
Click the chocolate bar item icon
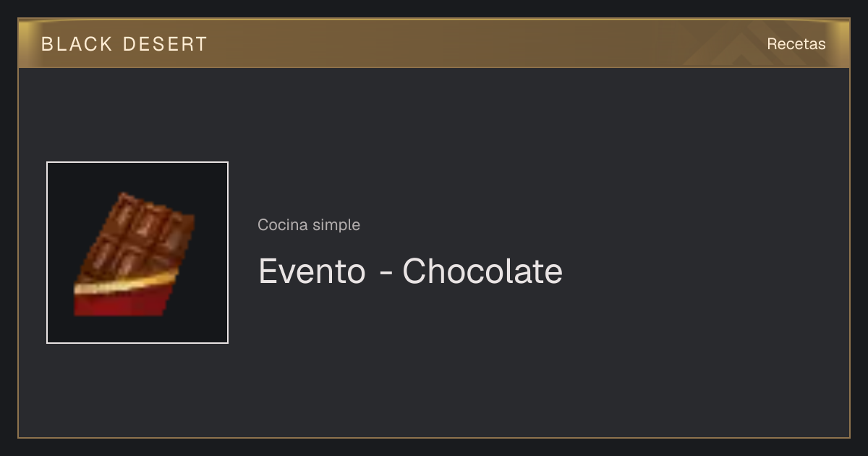(135, 253)
